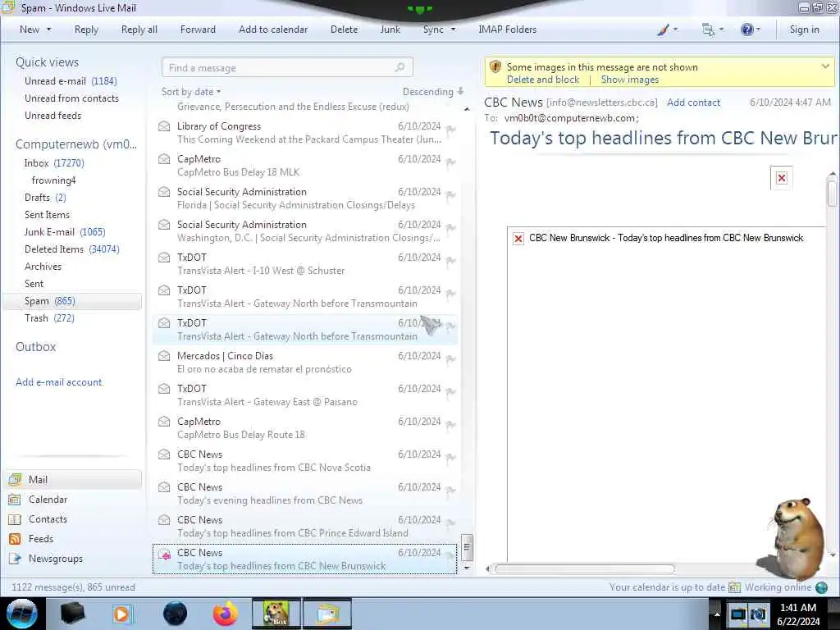Click the envelope icon beside Library of Congress

[x=164, y=126]
